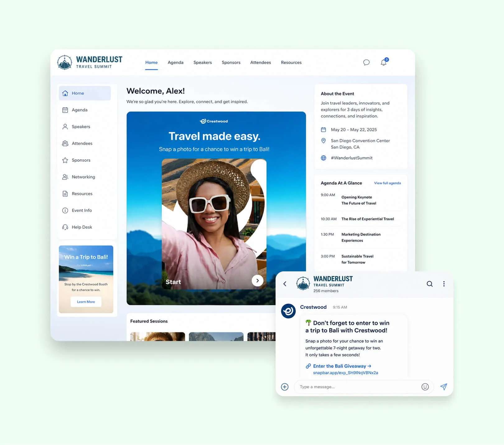Image resolution: width=504 pixels, height=445 pixels.
Task: Click the Attendees group icon in sidebar
Action: coord(65,143)
